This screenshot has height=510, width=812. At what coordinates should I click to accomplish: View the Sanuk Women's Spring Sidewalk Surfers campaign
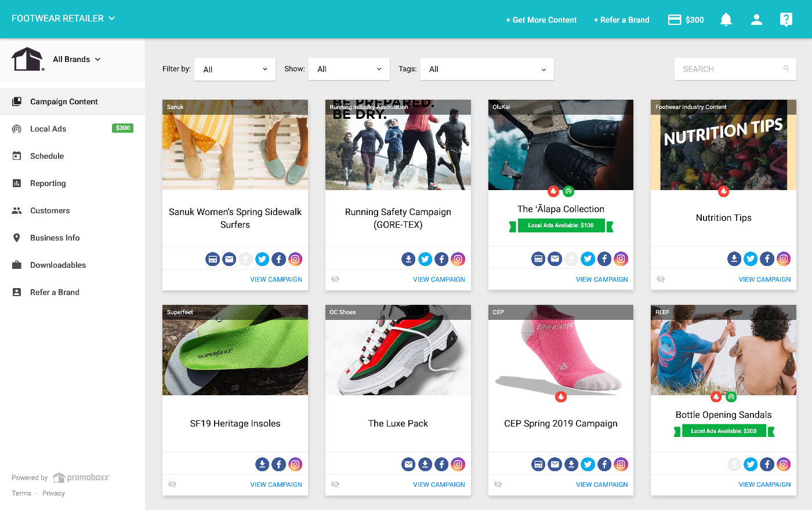[276, 279]
